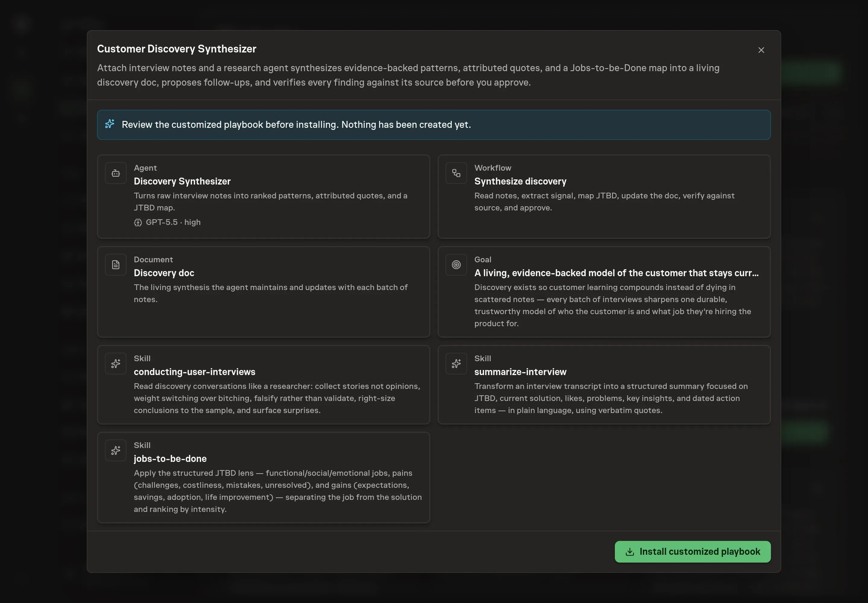
Task: Click the 'Agent' type label
Action: coord(145,168)
